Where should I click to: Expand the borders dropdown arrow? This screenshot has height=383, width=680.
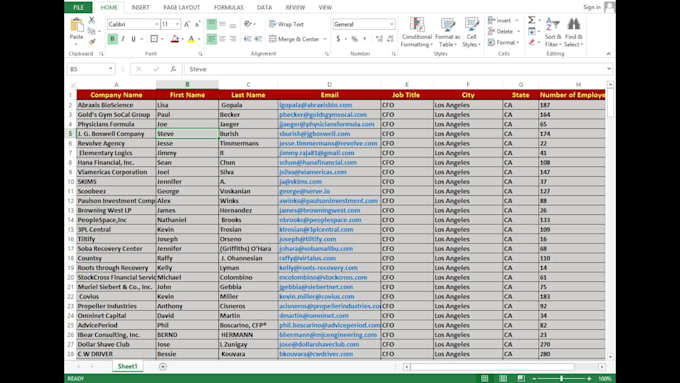click(162, 39)
